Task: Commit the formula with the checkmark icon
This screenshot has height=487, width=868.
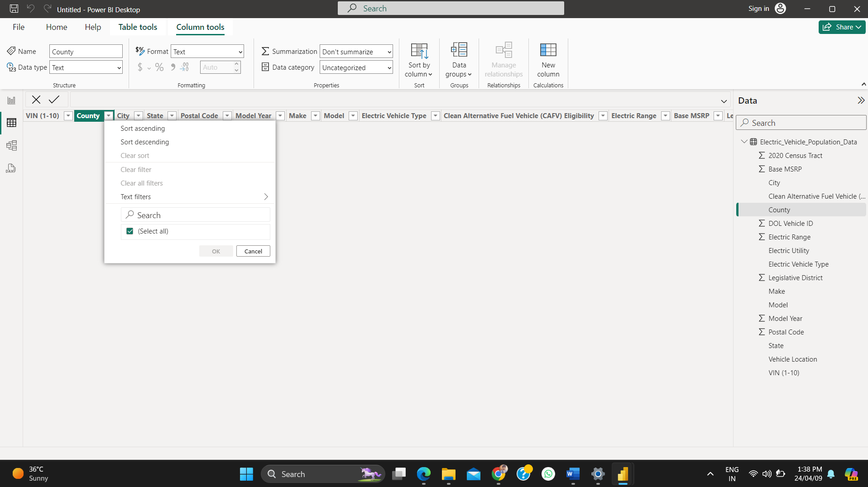Action: (54, 100)
